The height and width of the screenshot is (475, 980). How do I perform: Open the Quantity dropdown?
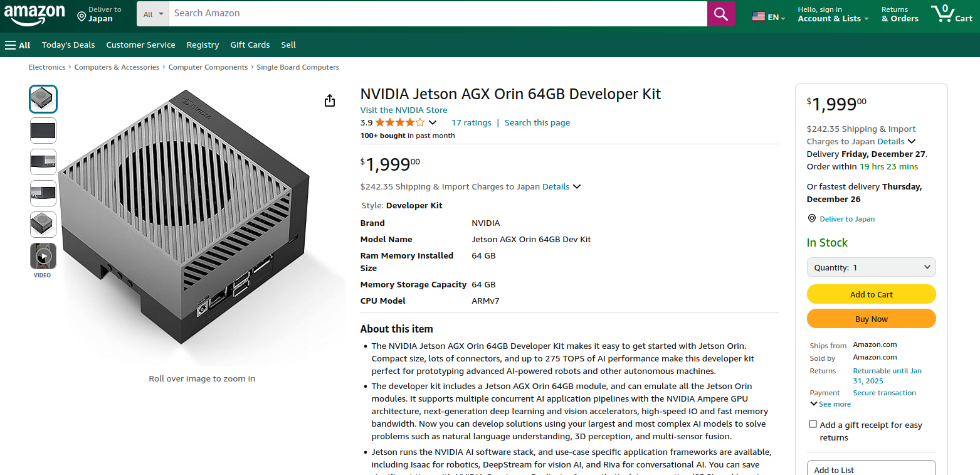click(872, 267)
